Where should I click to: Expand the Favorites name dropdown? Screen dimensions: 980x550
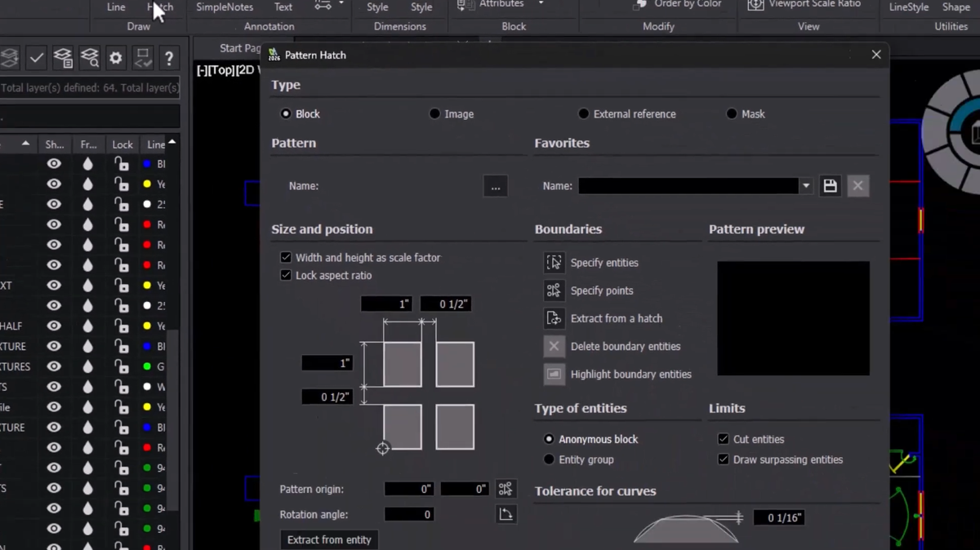point(805,186)
